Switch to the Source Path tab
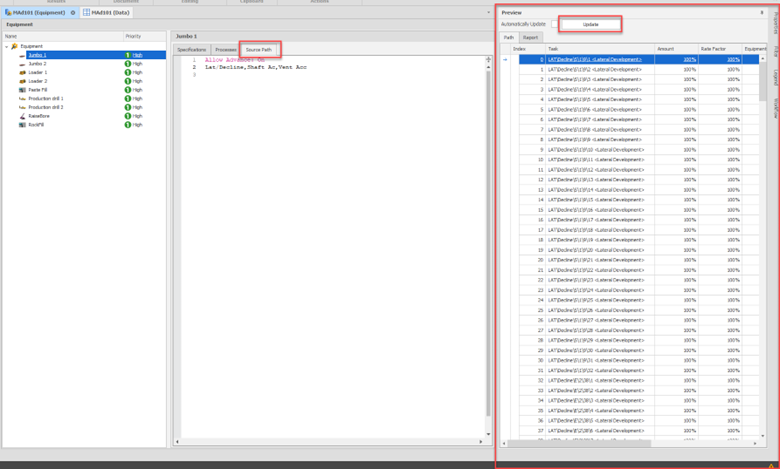 pos(259,49)
